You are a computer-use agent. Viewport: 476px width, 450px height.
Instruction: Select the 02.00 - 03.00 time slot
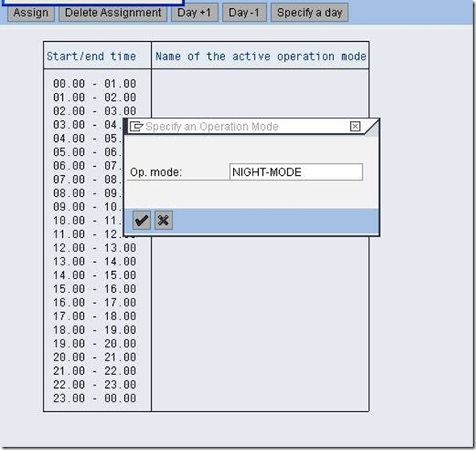click(94, 110)
